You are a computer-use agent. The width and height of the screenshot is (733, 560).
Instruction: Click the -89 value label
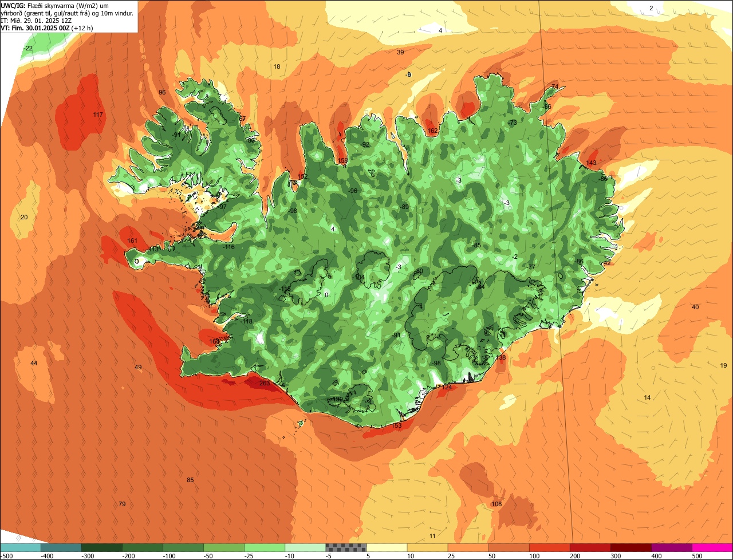[404, 207]
